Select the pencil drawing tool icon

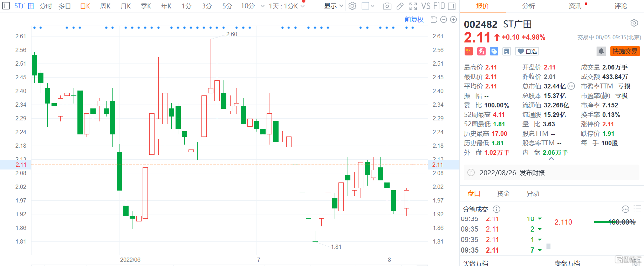400,6
